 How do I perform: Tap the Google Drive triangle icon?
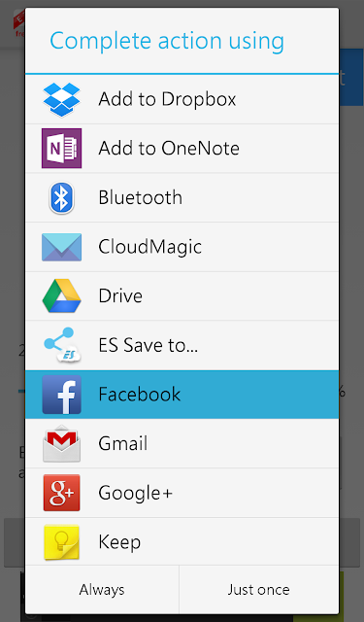(61, 295)
